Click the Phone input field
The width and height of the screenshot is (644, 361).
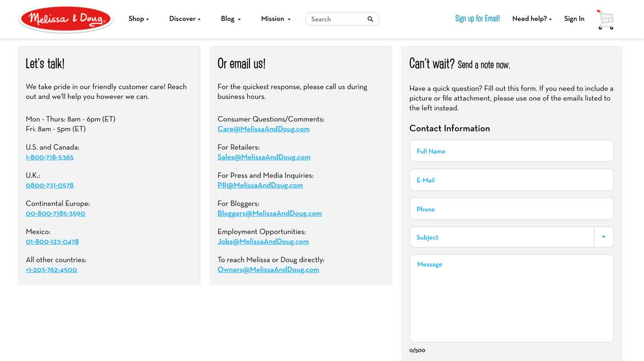[x=511, y=209]
